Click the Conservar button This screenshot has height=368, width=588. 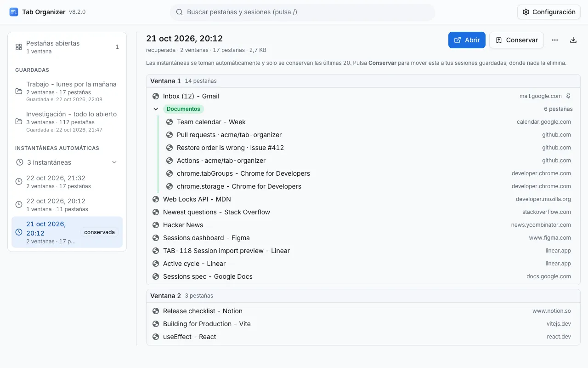click(516, 40)
